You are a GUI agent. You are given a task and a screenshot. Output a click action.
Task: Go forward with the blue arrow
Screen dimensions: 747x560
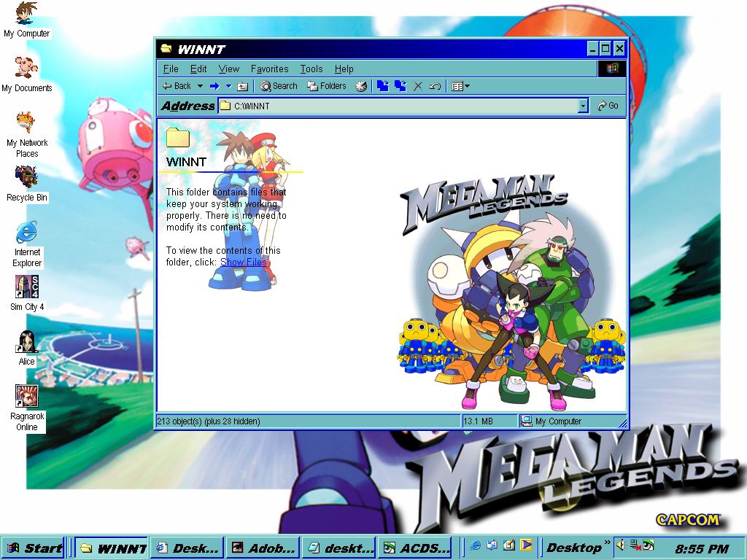214,86
